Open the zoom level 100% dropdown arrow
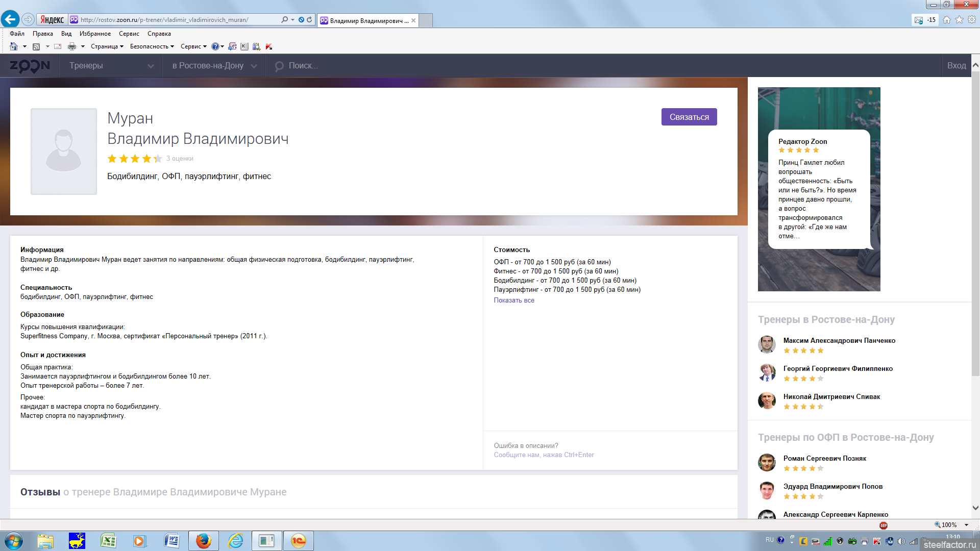Viewport: 980px width, 551px height. [x=966, y=525]
